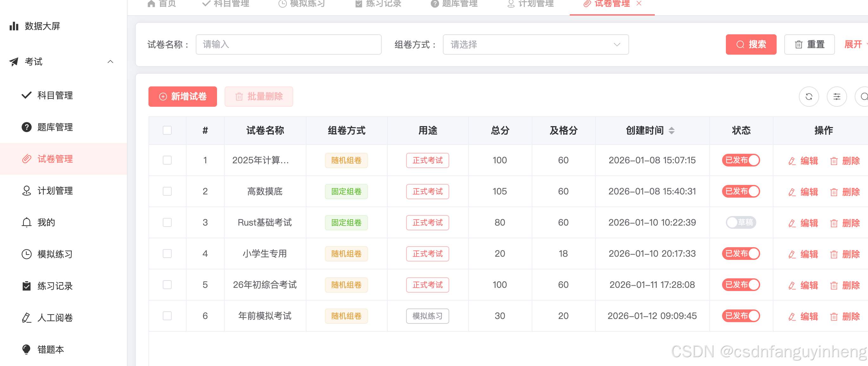Click delete trash icon for Rust基础考试 row
This screenshot has width=868, height=366.
click(834, 223)
